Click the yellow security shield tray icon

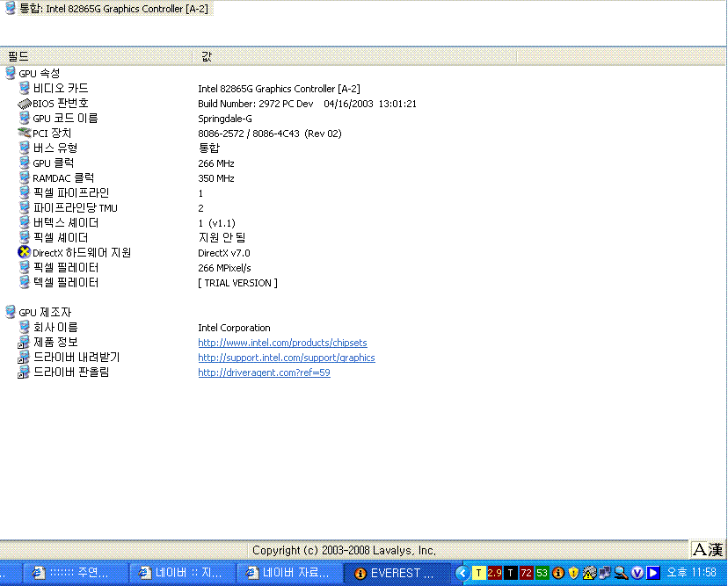pyautogui.click(x=573, y=573)
